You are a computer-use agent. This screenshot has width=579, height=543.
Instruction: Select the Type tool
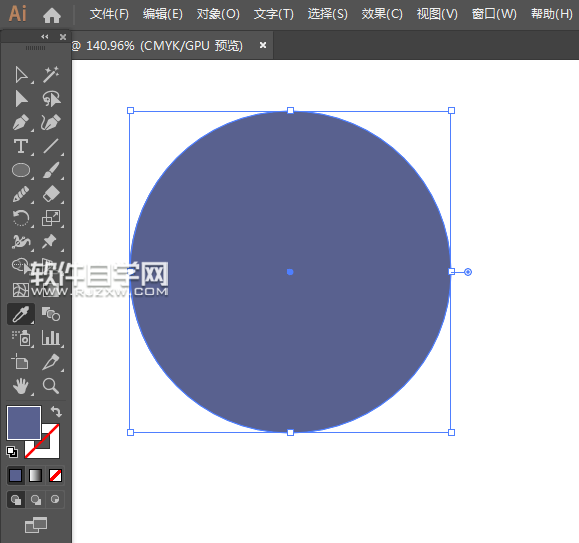tap(21, 147)
